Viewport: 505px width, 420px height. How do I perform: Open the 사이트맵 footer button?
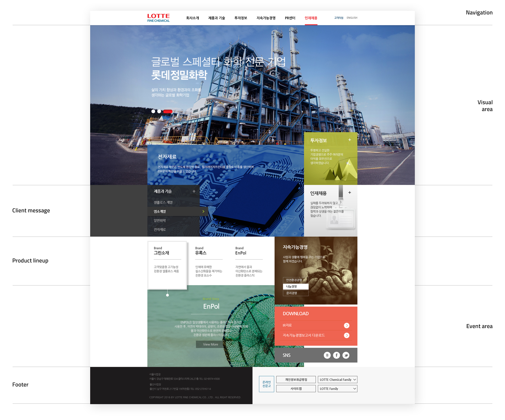296,389
